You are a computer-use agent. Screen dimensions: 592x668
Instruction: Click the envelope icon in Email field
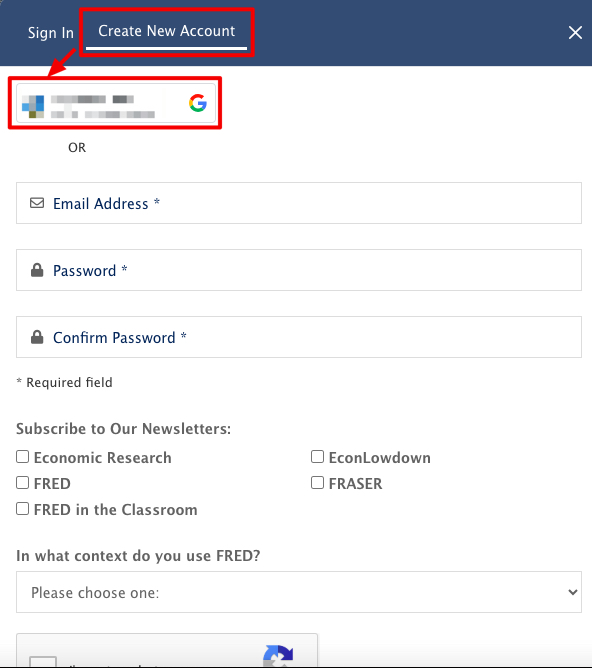click(x=37, y=203)
